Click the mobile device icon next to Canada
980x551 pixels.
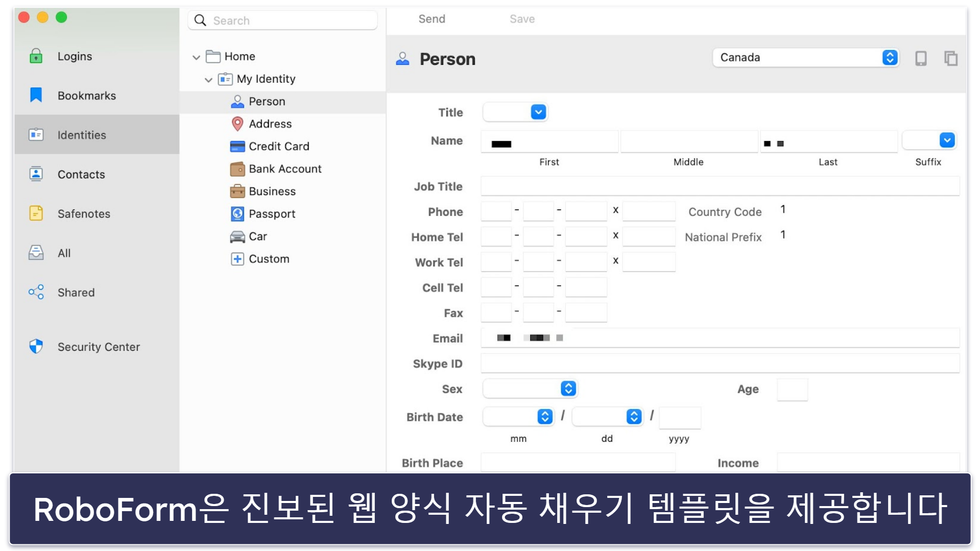click(921, 58)
